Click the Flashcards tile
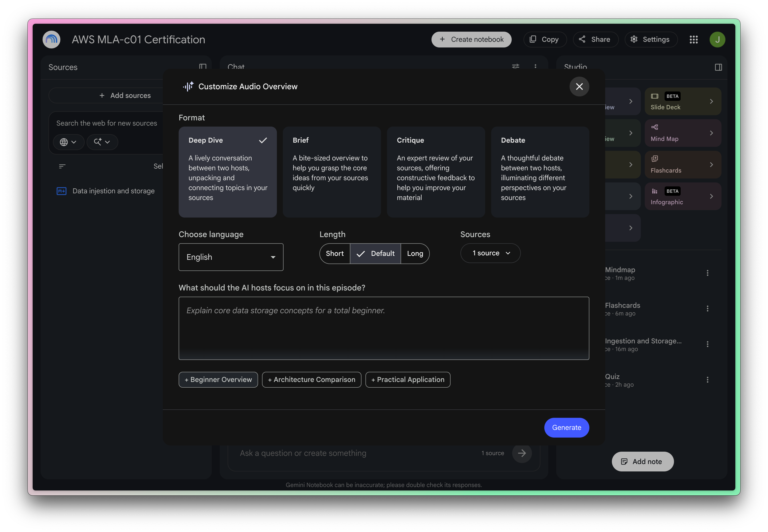Image resolution: width=768 pixels, height=532 pixels. point(683,165)
